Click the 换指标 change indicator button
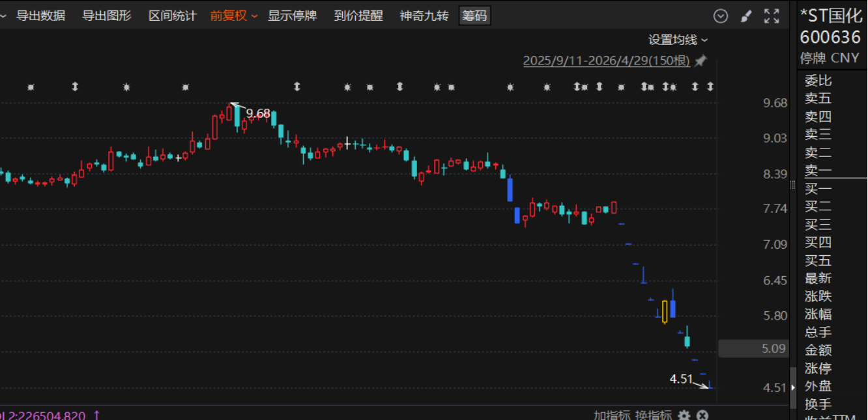The image size is (868, 420). coord(654,415)
